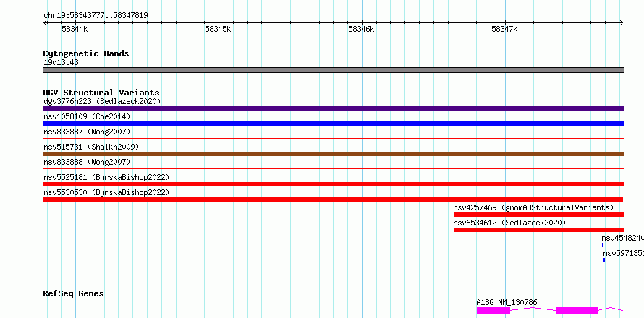644x318 pixels.
Task: Open the nsv5525181 (ByrskaBishop2022) variant label
Action: pos(106,177)
